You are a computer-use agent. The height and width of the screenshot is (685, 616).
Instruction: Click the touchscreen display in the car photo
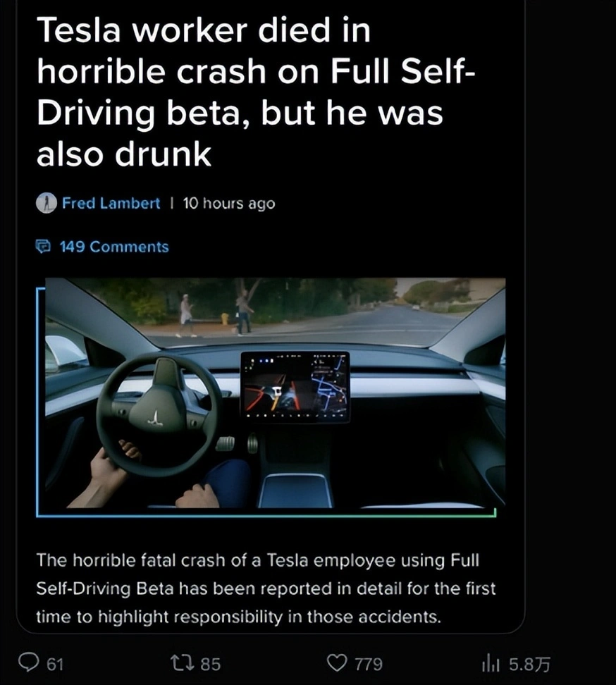[295, 387]
